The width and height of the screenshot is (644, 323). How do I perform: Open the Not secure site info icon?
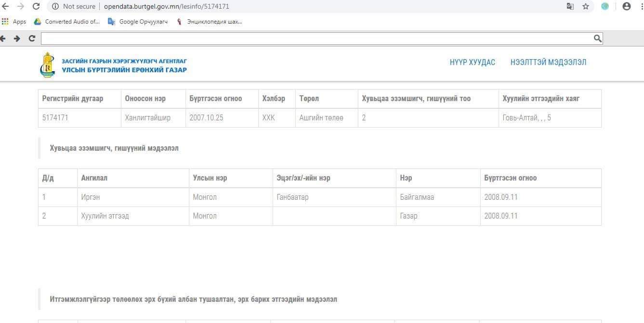[x=55, y=6]
